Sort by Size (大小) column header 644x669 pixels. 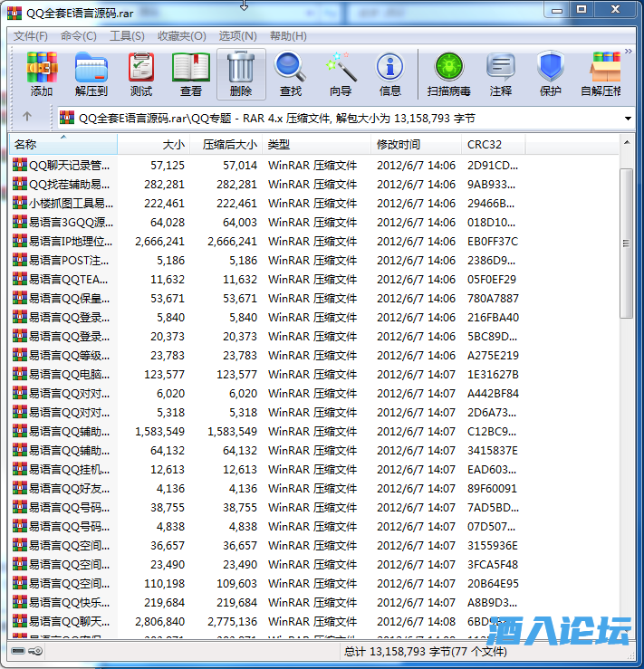(154, 144)
